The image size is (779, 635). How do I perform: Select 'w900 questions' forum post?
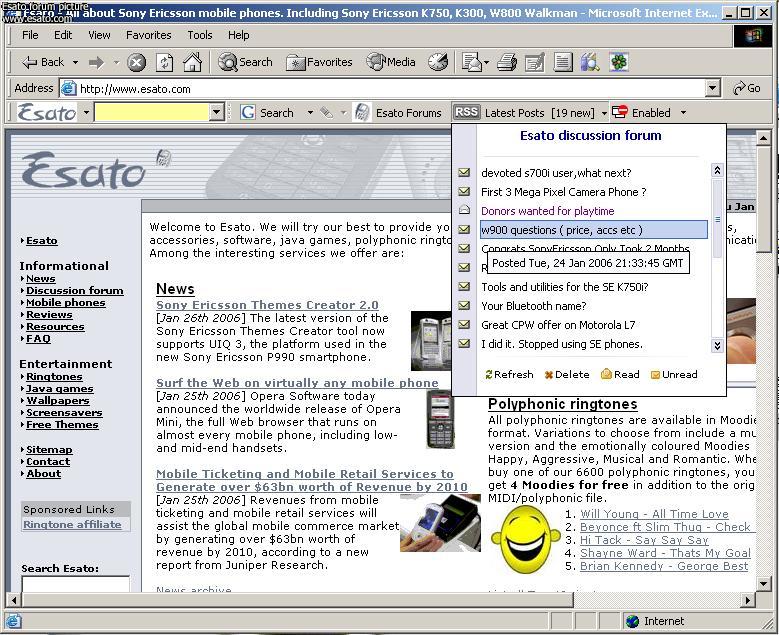point(594,230)
